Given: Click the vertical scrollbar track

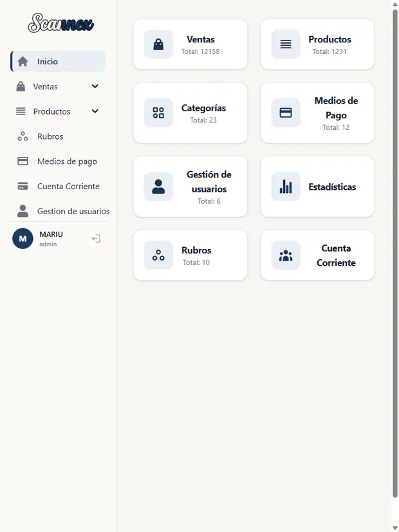Looking at the screenshot, I should [395, 266].
